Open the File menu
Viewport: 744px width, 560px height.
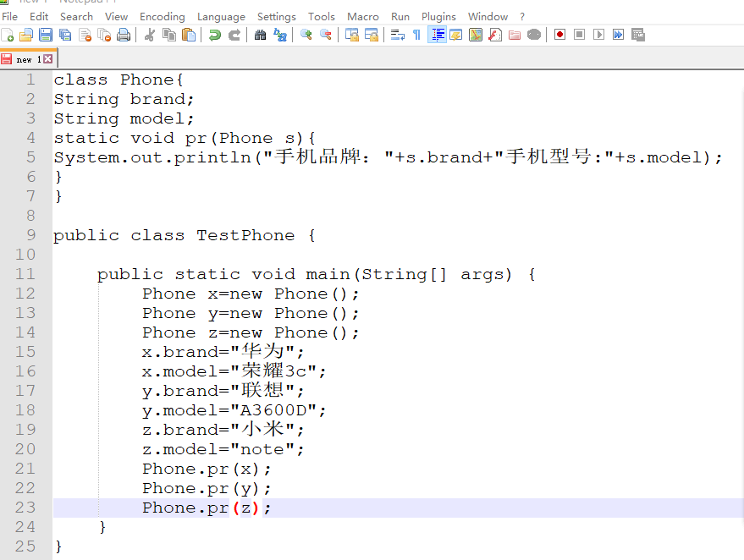9,17
